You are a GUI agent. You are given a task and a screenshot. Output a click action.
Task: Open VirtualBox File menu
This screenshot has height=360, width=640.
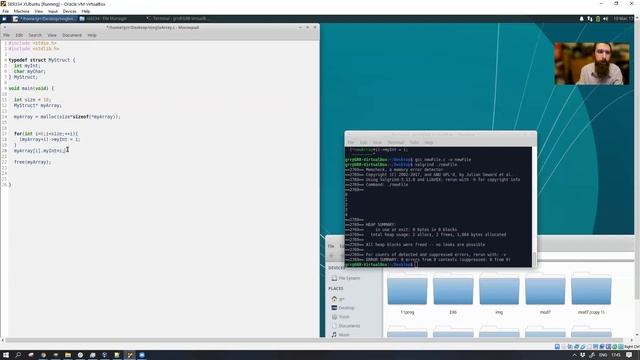click(6, 11)
